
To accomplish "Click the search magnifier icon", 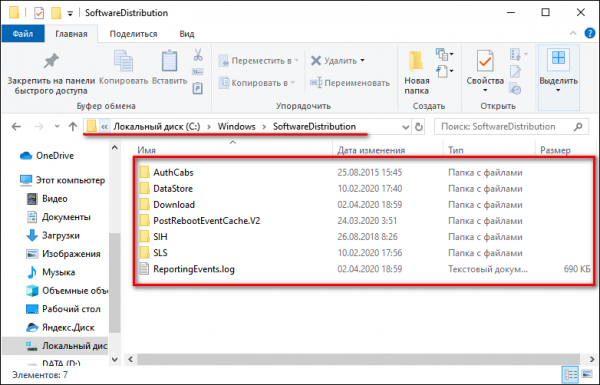I will tap(578, 126).
